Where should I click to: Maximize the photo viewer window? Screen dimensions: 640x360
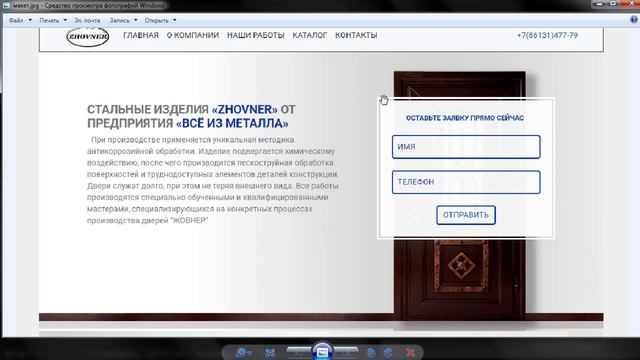[x=613, y=4]
